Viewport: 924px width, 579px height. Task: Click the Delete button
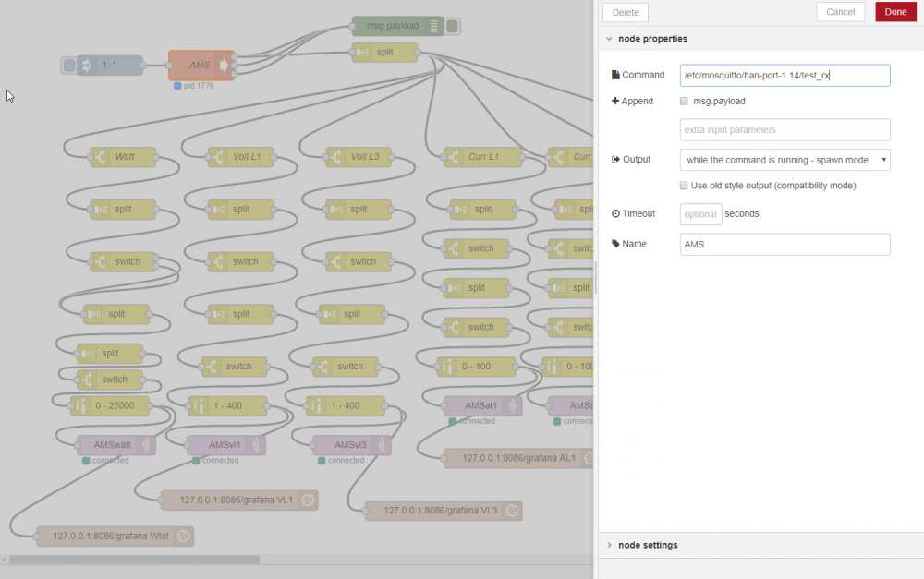pos(626,12)
